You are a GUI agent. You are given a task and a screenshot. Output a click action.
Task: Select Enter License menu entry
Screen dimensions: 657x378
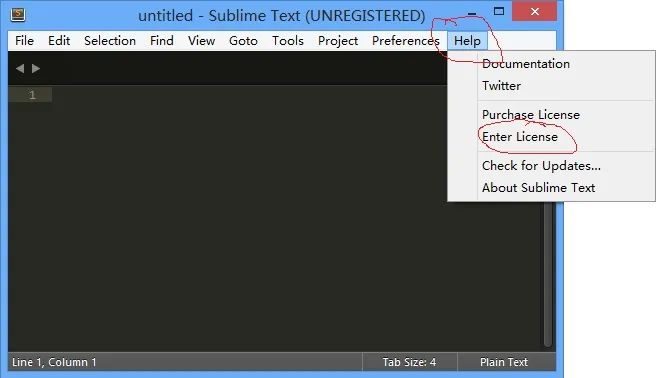click(551, 137)
